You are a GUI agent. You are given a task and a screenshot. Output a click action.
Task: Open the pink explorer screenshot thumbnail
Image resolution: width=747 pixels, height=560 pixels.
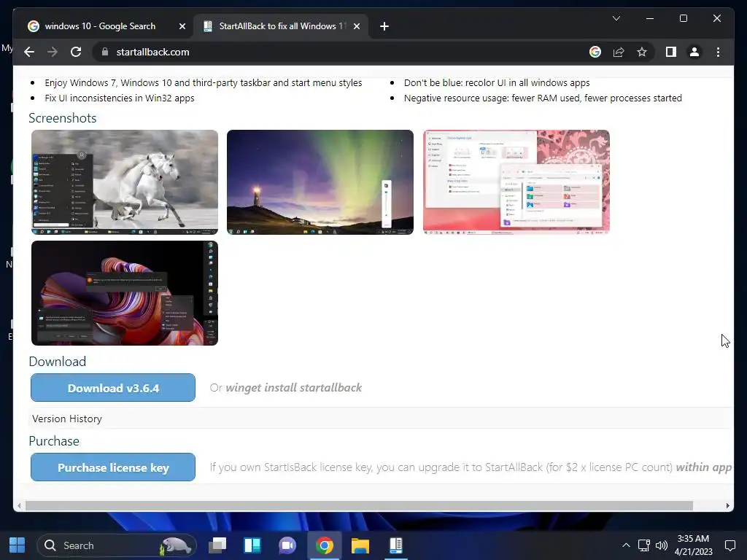click(516, 182)
